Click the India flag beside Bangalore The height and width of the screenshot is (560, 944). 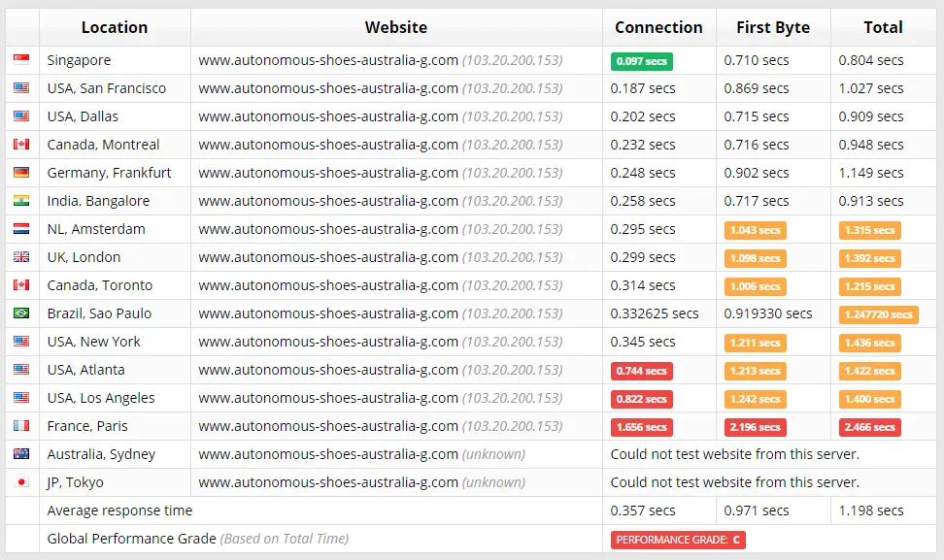[x=21, y=200]
